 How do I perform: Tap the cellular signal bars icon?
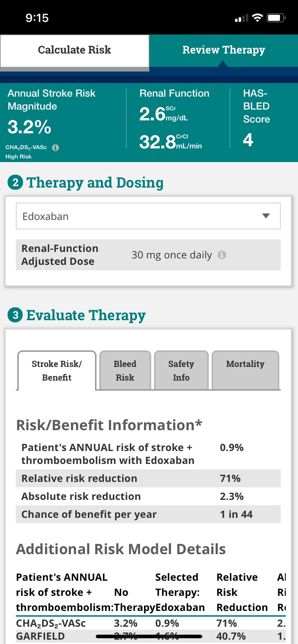click(x=241, y=18)
